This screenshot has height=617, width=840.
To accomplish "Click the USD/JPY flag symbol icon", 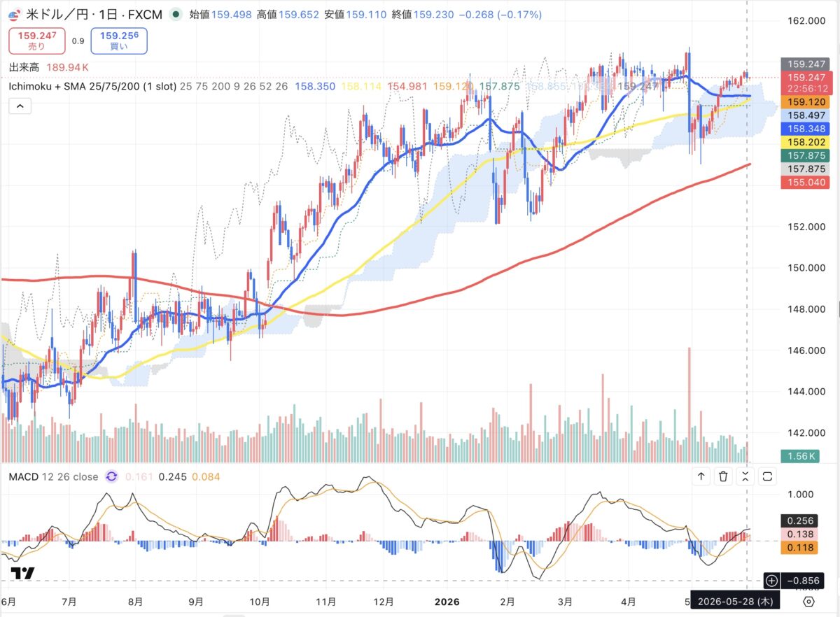I will coord(14,13).
